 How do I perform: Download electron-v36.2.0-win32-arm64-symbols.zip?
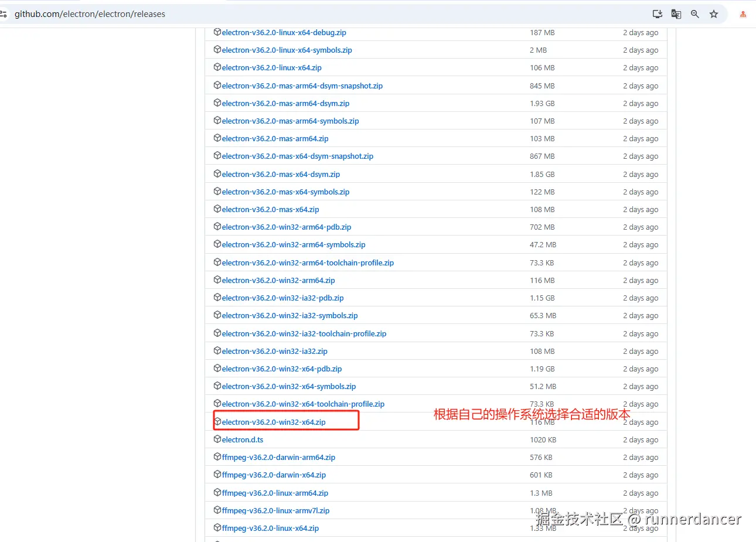click(x=294, y=245)
